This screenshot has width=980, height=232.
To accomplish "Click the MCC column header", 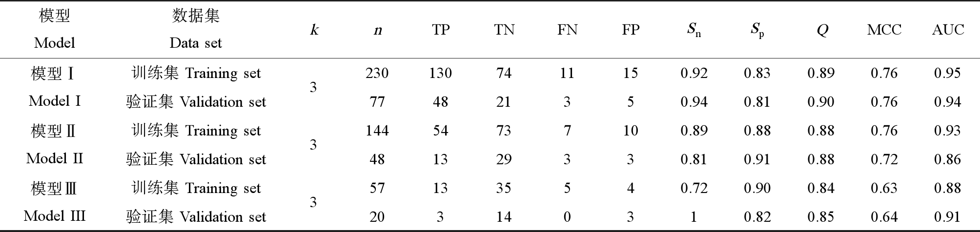I will (884, 30).
